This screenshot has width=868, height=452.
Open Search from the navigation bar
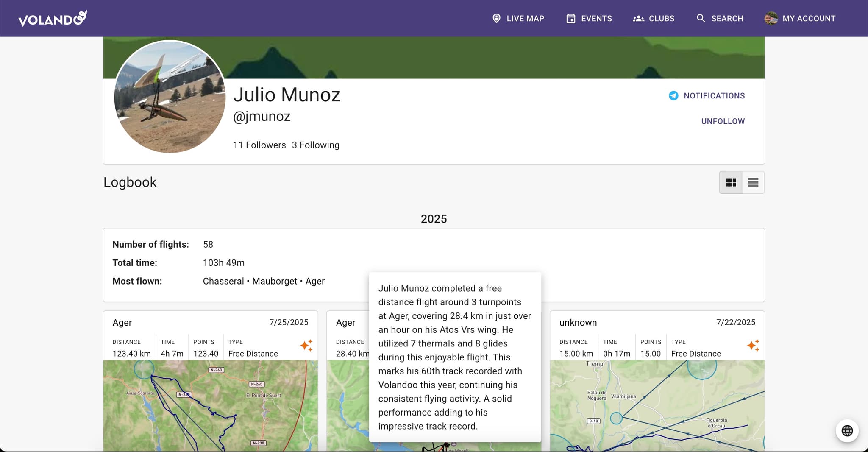pos(720,19)
